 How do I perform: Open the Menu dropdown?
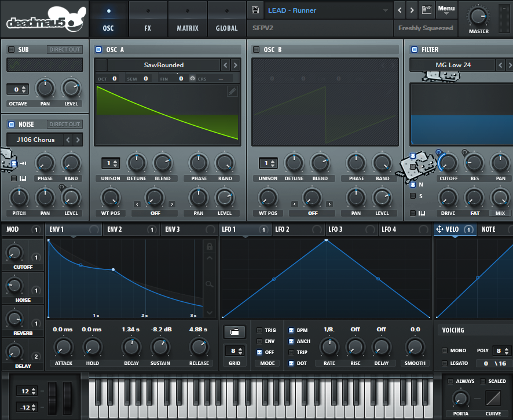pos(446,10)
